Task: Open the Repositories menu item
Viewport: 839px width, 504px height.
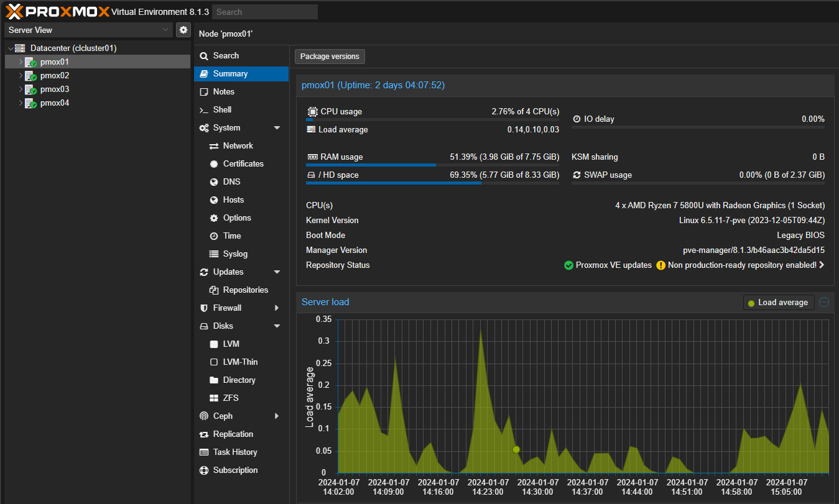Action: coord(245,290)
